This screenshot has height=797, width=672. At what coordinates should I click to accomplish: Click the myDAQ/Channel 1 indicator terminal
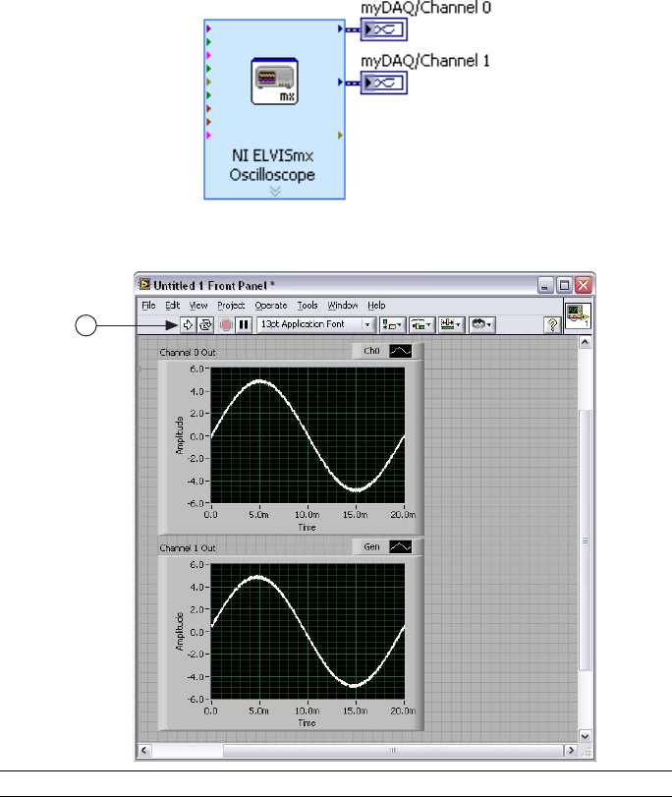[x=384, y=83]
